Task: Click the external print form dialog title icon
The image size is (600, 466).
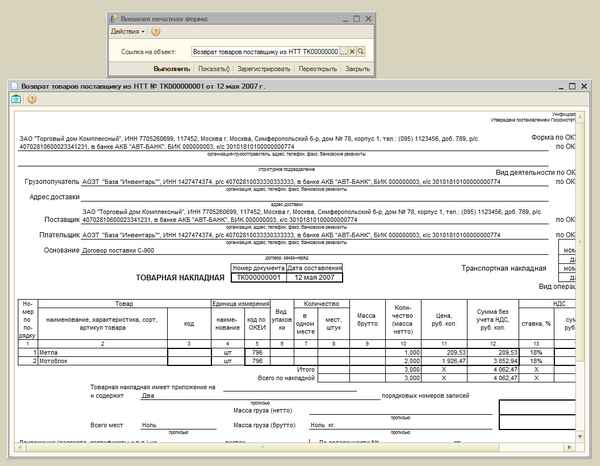Action: 113,18
